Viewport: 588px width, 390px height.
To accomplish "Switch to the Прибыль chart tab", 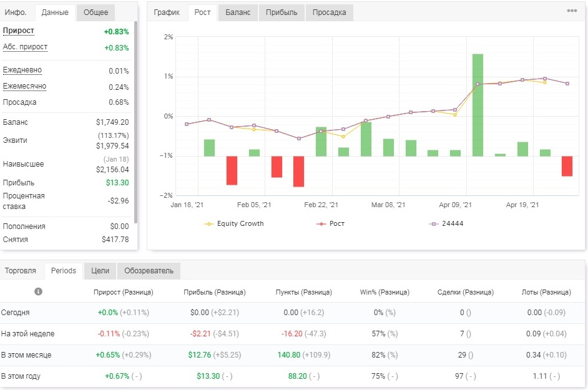I will tap(282, 12).
